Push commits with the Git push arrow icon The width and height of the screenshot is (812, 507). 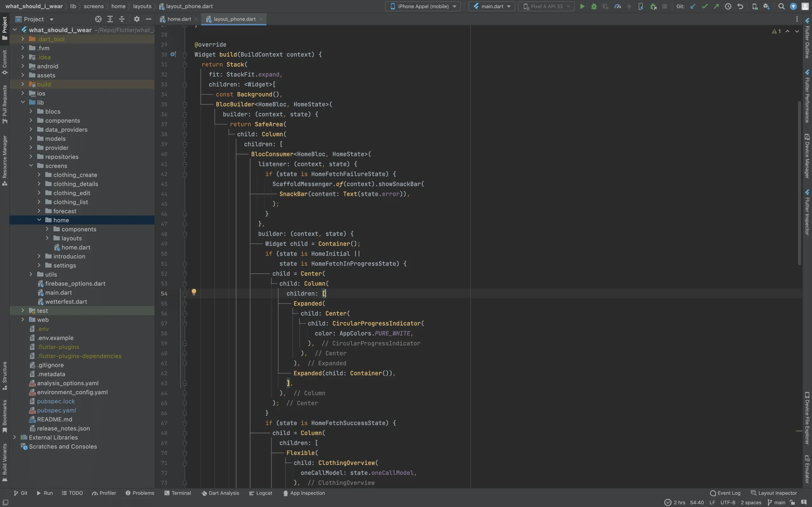pyautogui.click(x=717, y=6)
